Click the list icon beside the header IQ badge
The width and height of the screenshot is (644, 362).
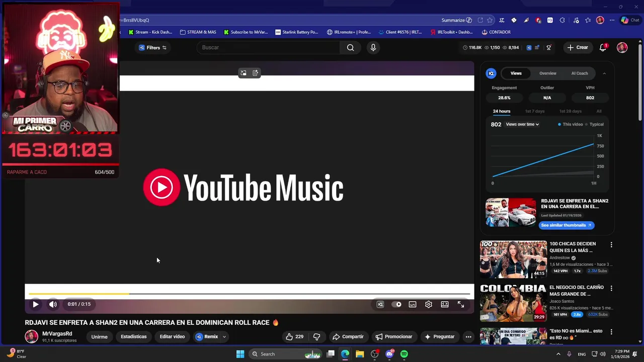click(x=537, y=47)
